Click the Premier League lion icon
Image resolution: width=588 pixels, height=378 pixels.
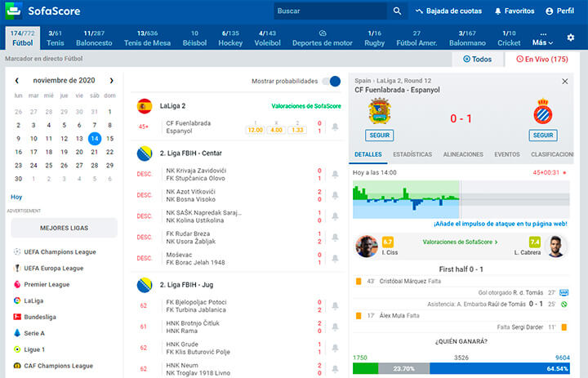point(17,284)
